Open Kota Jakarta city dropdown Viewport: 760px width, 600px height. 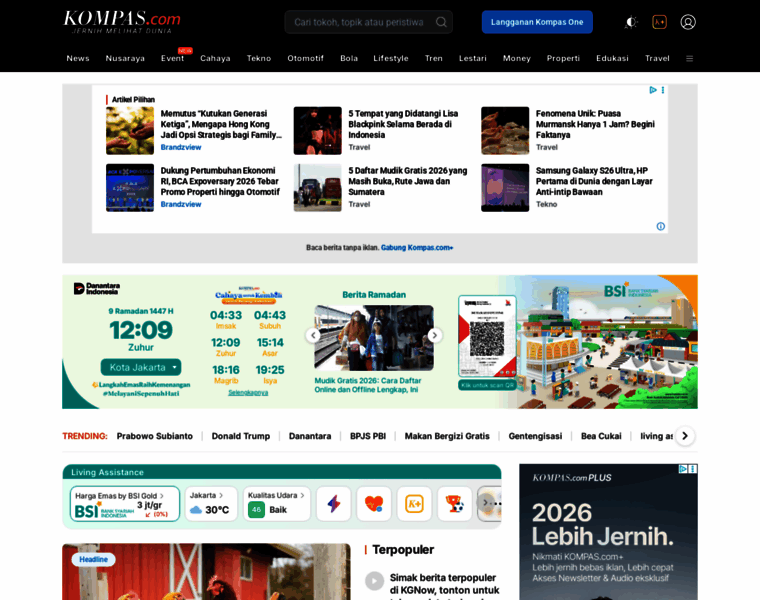point(141,367)
